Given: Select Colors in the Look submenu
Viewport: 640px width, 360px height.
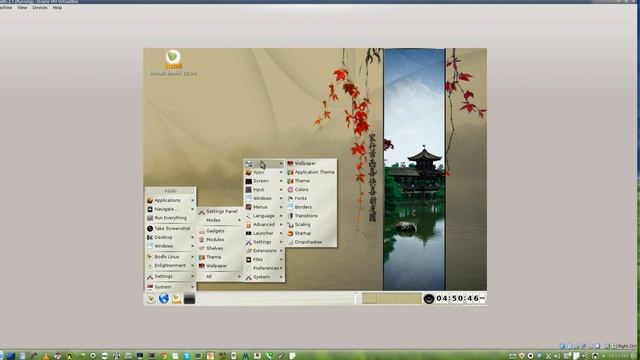Looking at the screenshot, I should click(311, 189).
